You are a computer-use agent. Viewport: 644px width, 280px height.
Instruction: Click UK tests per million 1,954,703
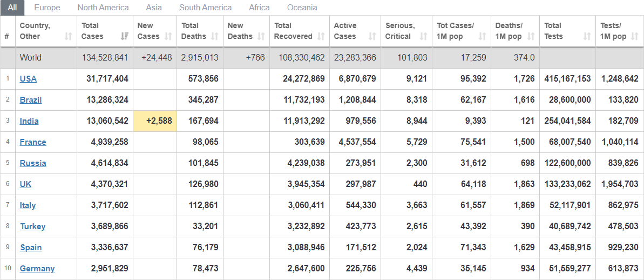[x=619, y=184]
